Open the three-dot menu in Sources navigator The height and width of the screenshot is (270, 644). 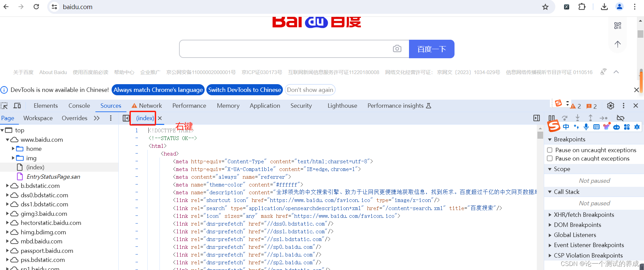tap(111, 118)
